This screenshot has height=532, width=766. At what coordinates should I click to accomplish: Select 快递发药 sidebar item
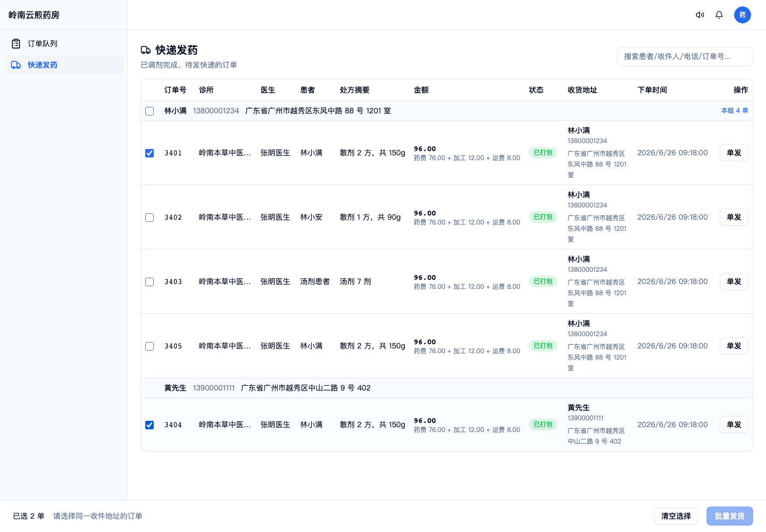(x=63, y=65)
